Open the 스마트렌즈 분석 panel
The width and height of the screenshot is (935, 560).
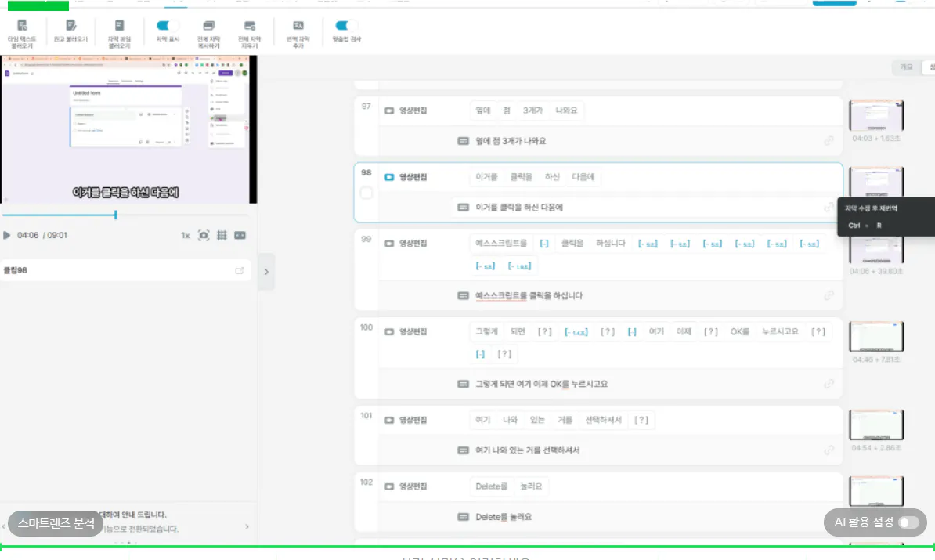point(55,522)
